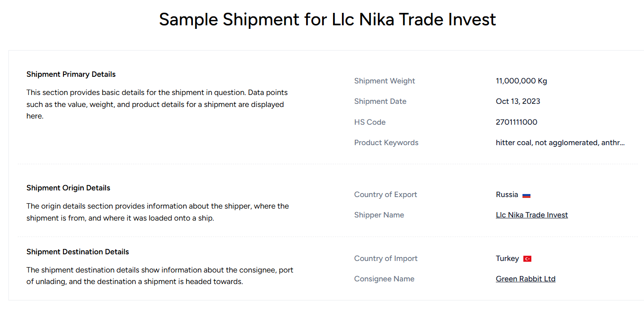Click the page title Sample Shipment heading
The image size is (644, 312).
[x=327, y=20]
